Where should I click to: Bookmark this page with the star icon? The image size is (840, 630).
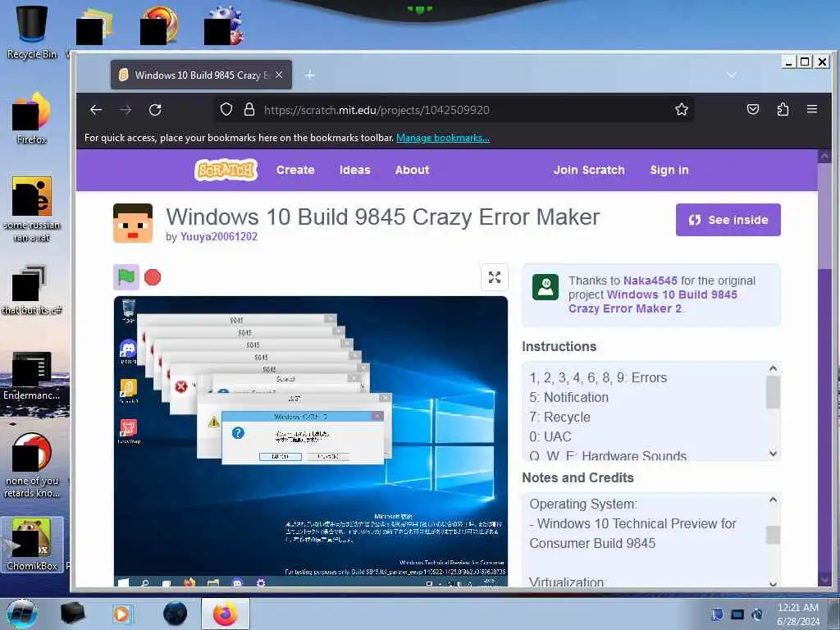(x=682, y=110)
